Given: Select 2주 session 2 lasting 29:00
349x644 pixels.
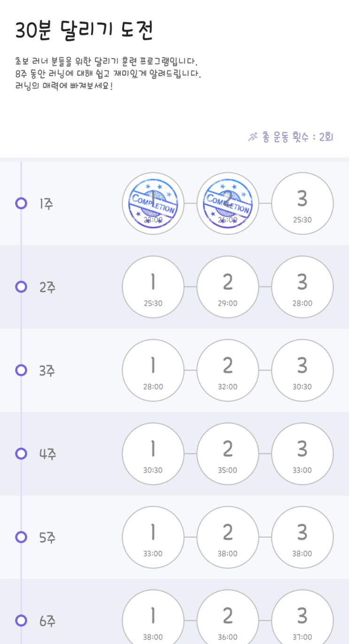Looking at the screenshot, I should 227,287.
